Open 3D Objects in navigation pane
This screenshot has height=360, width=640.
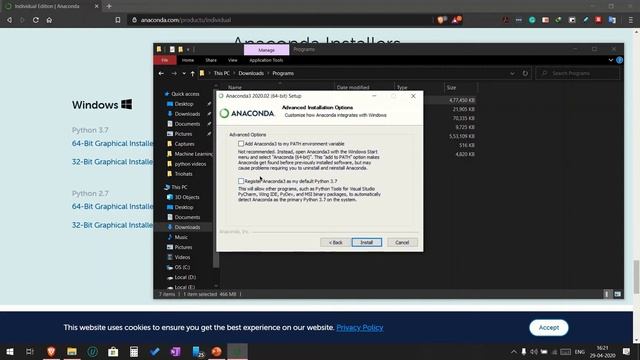tap(187, 197)
